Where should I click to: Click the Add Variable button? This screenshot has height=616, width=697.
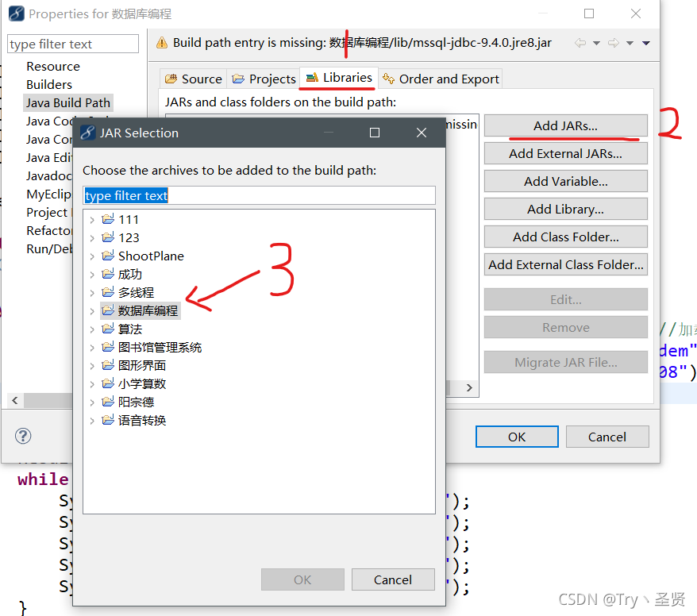(x=565, y=181)
